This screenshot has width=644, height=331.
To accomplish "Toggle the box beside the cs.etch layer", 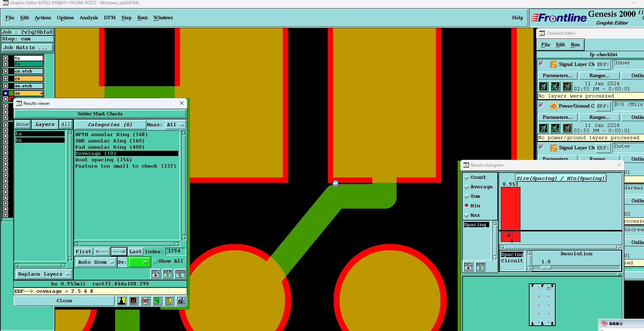I will click(6, 71).
